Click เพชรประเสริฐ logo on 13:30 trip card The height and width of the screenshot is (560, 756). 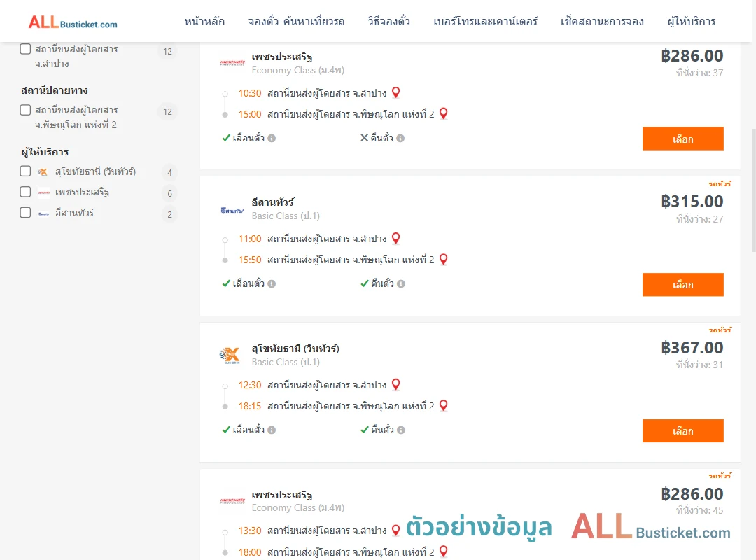coord(232,501)
